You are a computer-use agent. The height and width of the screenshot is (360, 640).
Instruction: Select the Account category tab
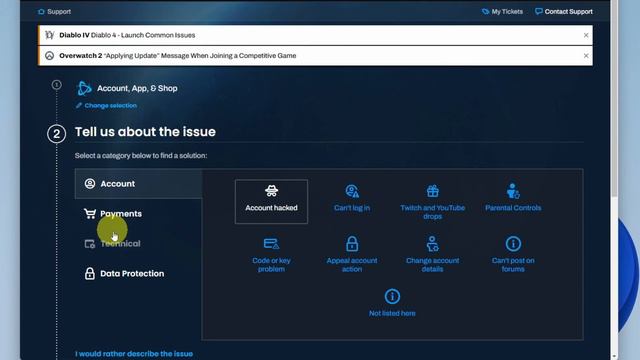[138, 184]
